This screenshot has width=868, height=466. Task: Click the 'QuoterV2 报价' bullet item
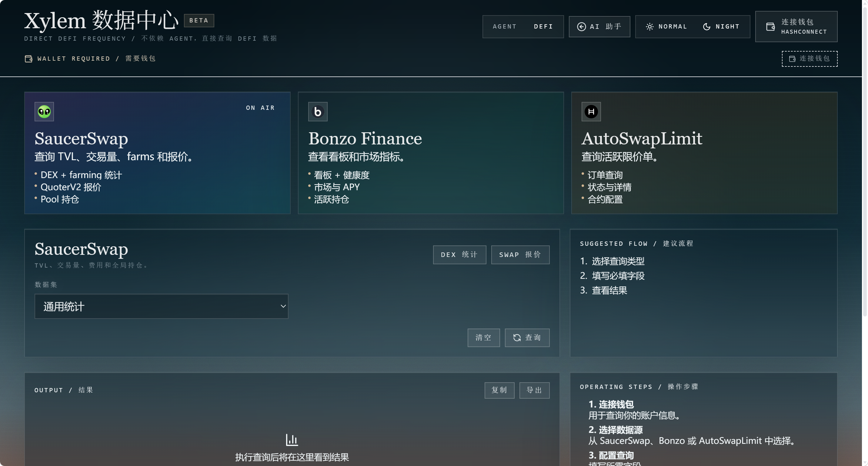[71, 187]
